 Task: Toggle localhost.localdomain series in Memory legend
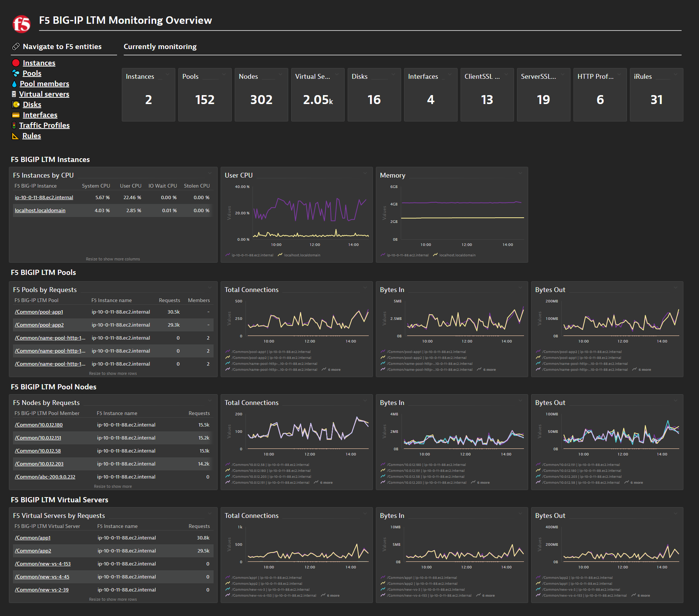pos(454,255)
